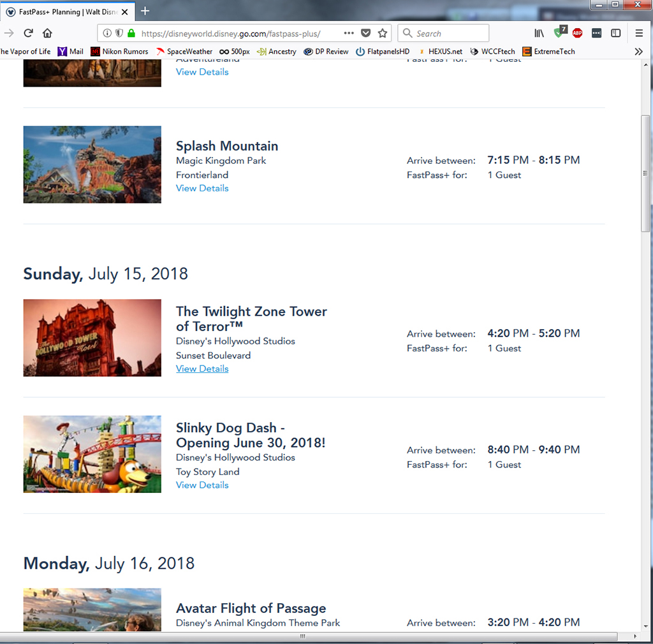
Task: Click into the Search box
Action: coord(444,33)
